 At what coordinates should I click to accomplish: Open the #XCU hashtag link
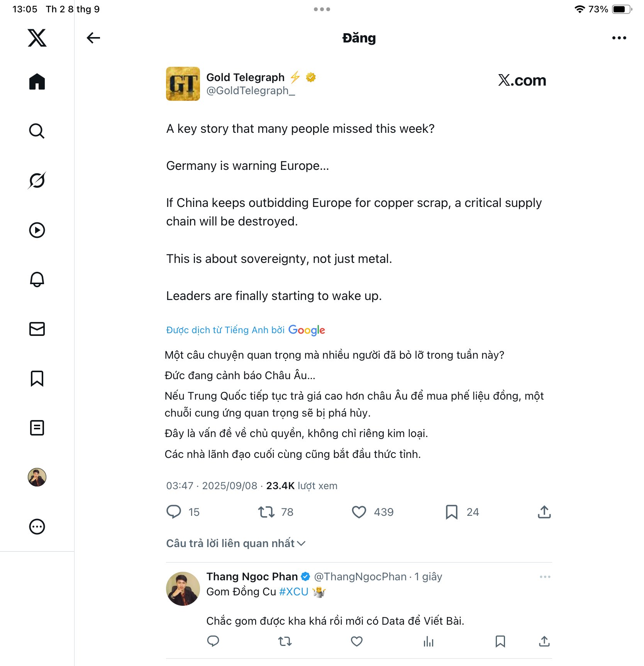(x=293, y=591)
